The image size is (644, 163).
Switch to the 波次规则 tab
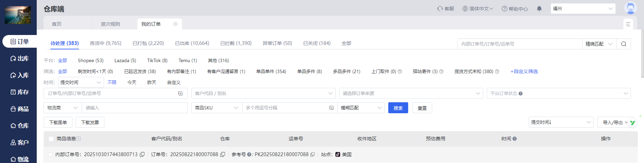111,24
